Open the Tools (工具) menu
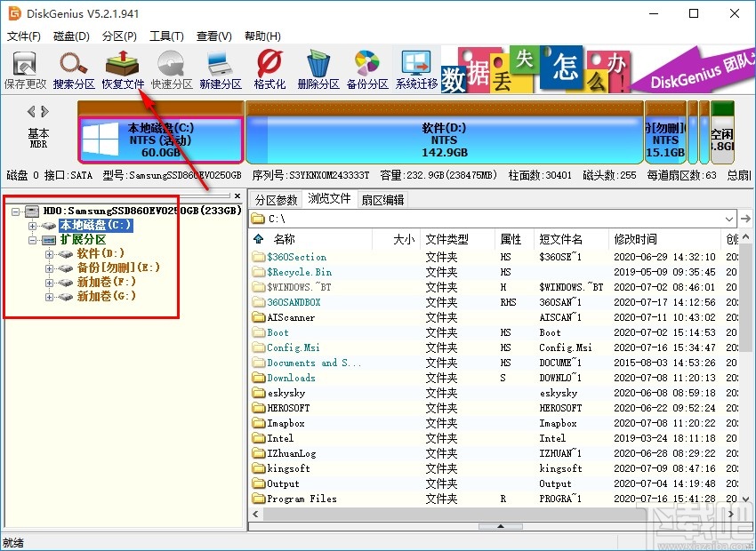This screenshot has height=551, width=756. pos(166,36)
